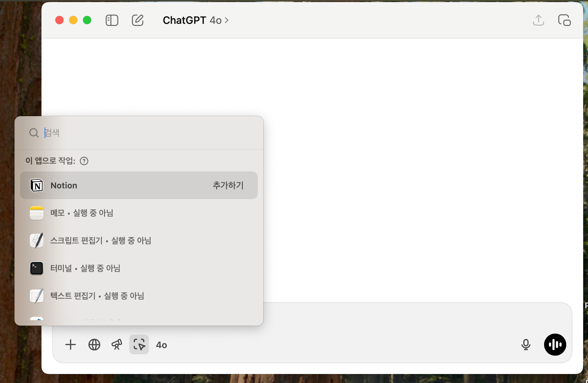The height and width of the screenshot is (383, 588).
Task: Click the 추가하기 button for Notion
Action: point(228,185)
